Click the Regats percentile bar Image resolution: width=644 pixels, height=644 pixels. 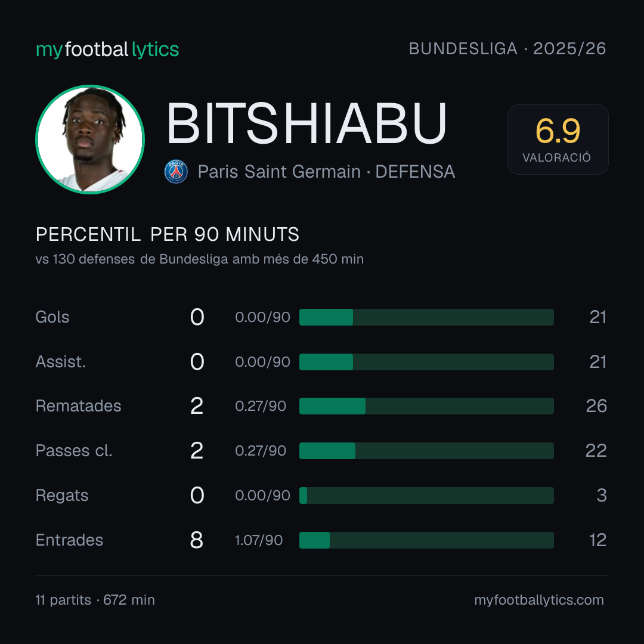point(426,496)
